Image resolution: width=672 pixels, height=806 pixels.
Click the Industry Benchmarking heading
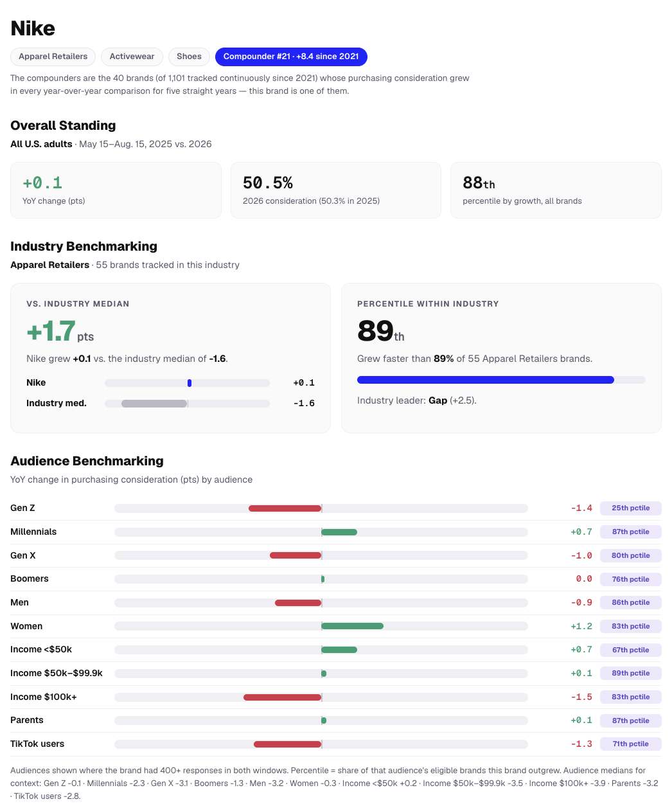coord(84,246)
